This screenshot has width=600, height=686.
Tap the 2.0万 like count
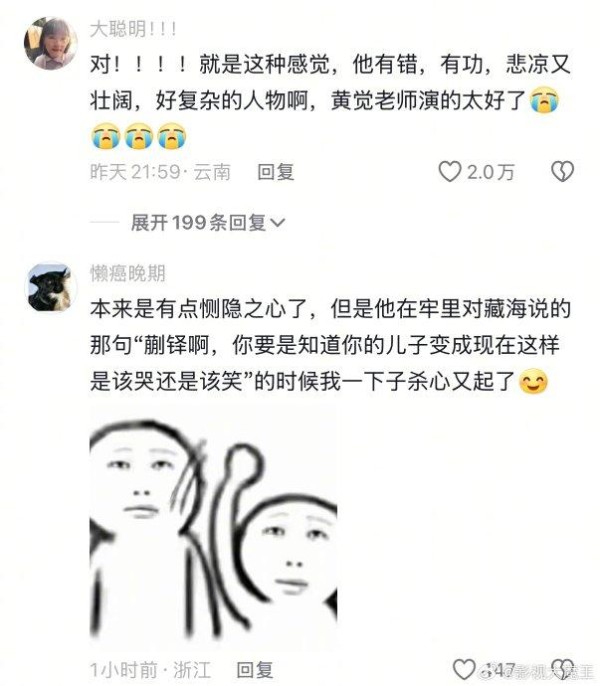coord(490,172)
